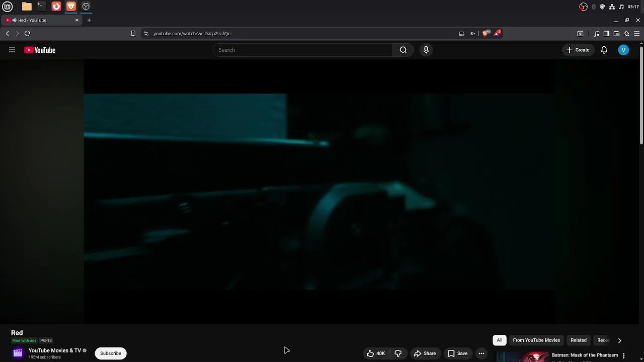This screenshot has height=362, width=644.
Task: Click the page vertical scrollbar
Action: tap(641, 95)
